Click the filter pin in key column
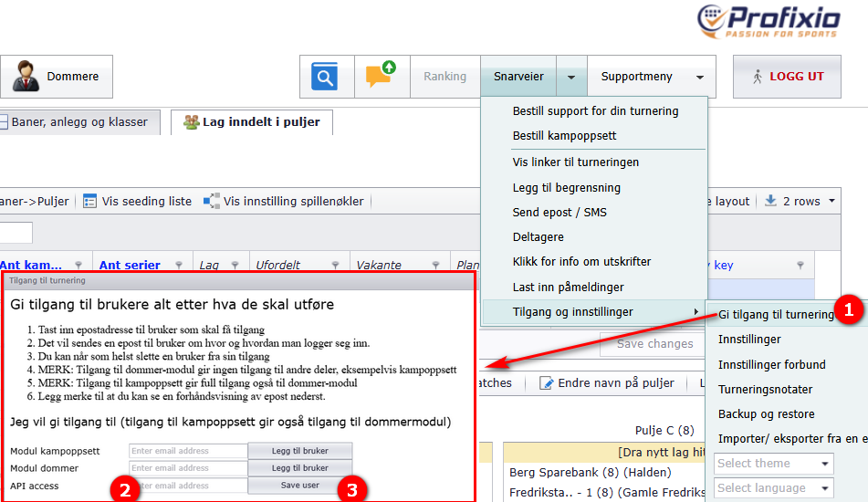The height and width of the screenshot is (502, 868). click(x=800, y=265)
